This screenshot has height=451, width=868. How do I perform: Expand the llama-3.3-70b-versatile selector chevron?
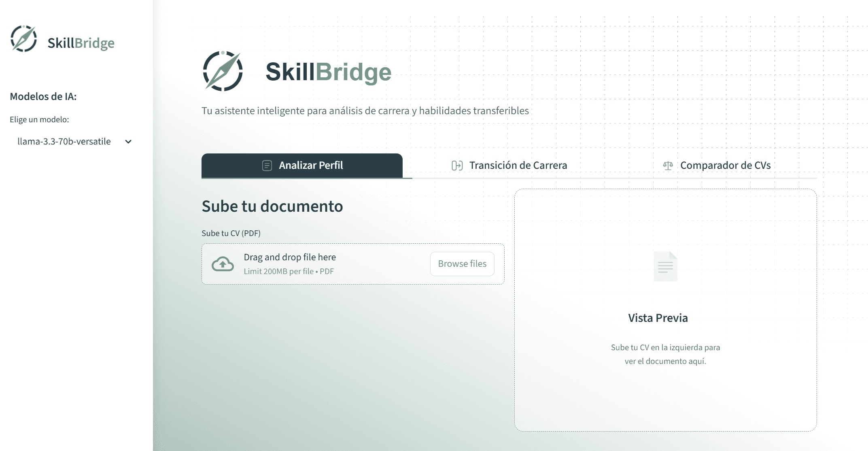coord(128,142)
